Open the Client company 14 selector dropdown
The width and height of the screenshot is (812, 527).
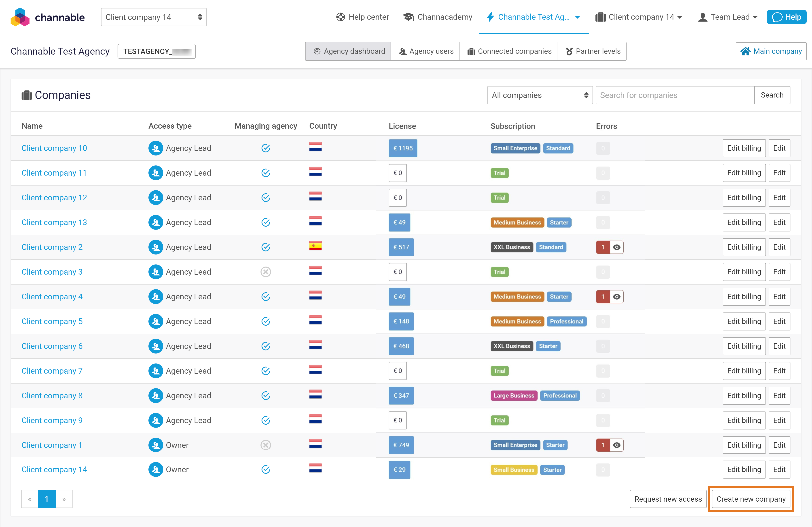pos(154,17)
